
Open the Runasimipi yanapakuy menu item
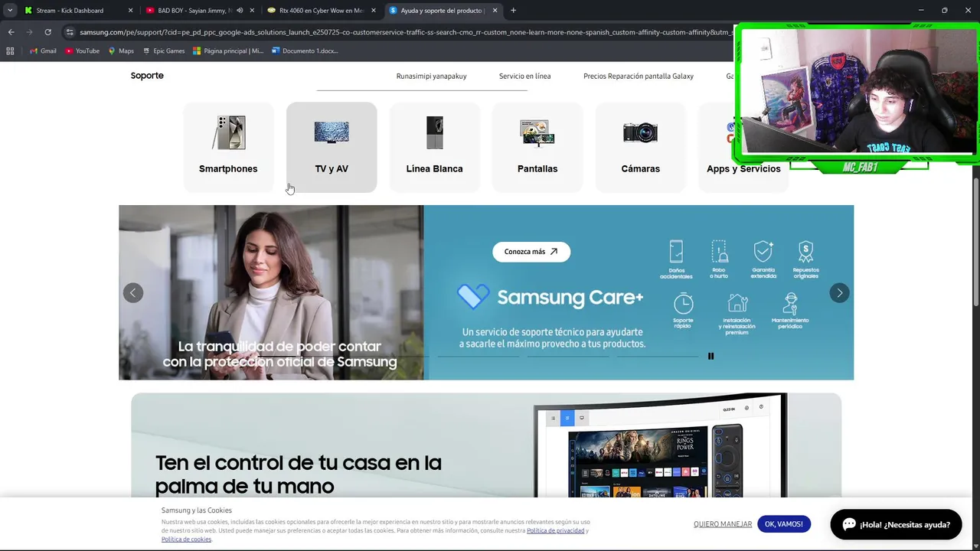(x=431, y=76)
